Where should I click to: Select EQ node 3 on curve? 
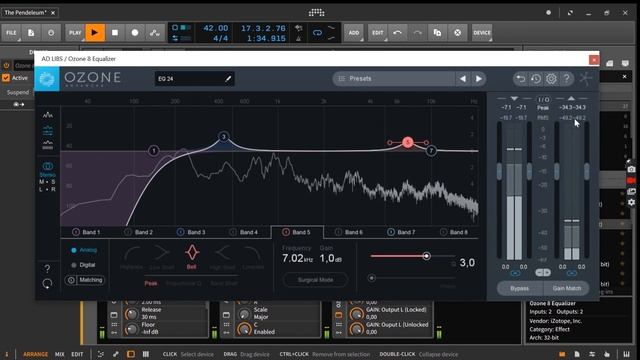click(224, 137)
